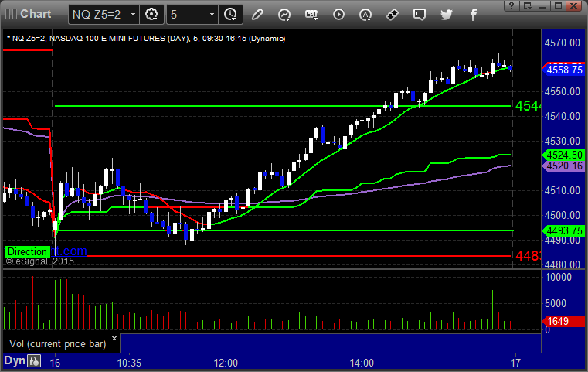Viewport: 588px width, 372px height.
Task: Open the chart comment bubble icon
Action: pos(420,15)
